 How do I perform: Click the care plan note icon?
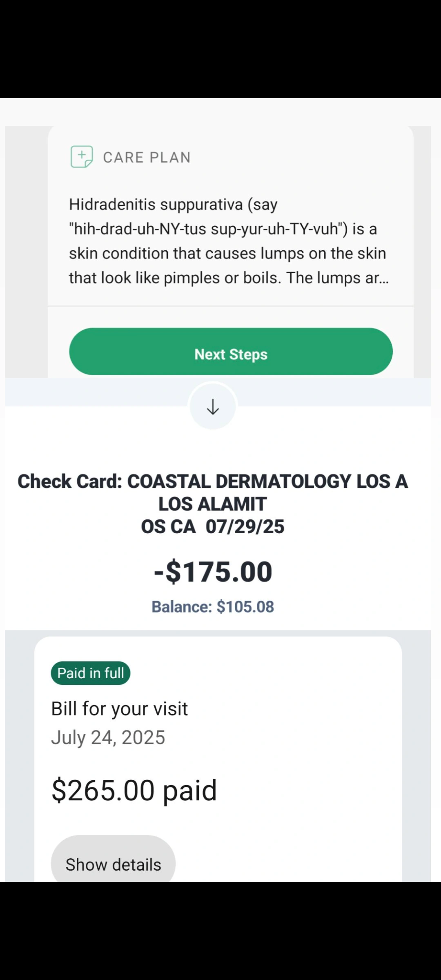[82, 157]
